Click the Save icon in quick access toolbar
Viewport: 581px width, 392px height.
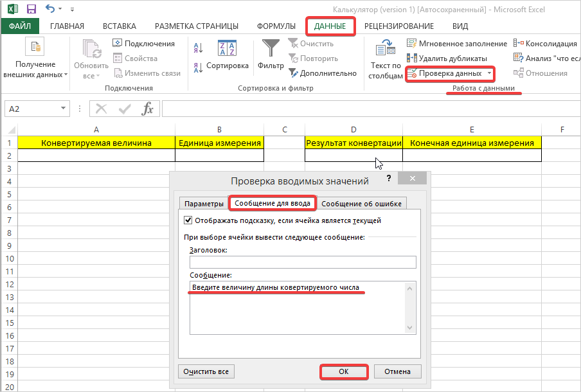31,9
